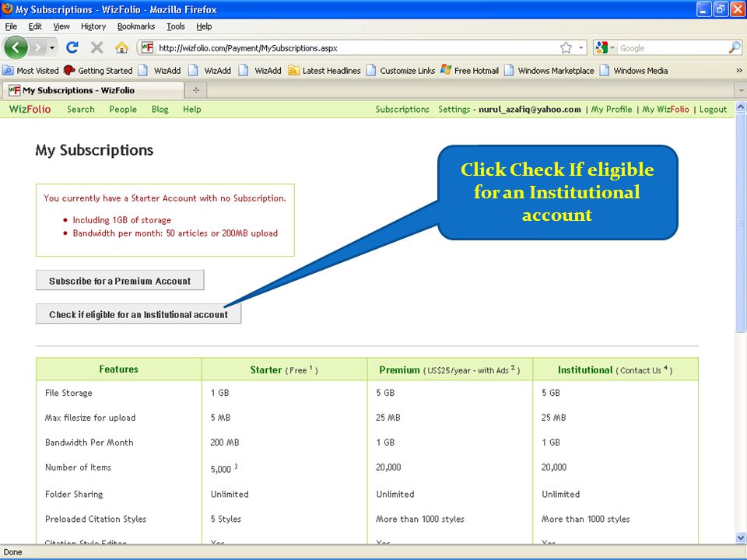Open the Edit menu
747x560 pixels.
click(35, 26)
